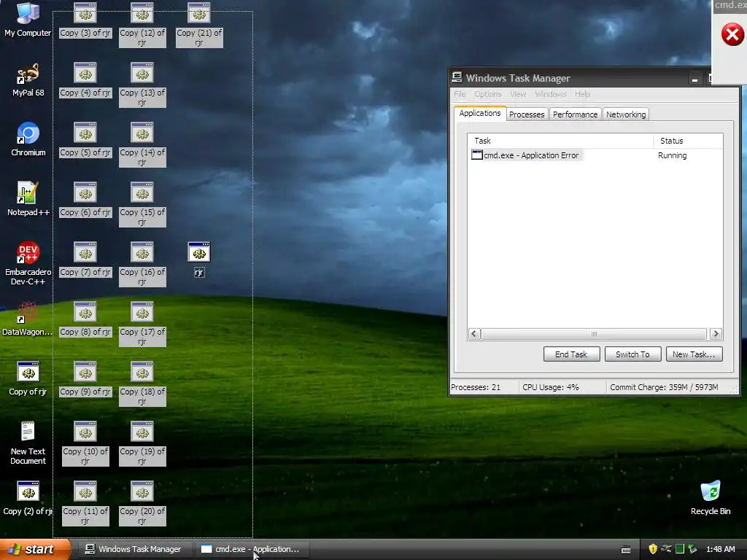Open the Windows Start menu
The height and width of the screenshot is (560, 747).
[35, 549]
